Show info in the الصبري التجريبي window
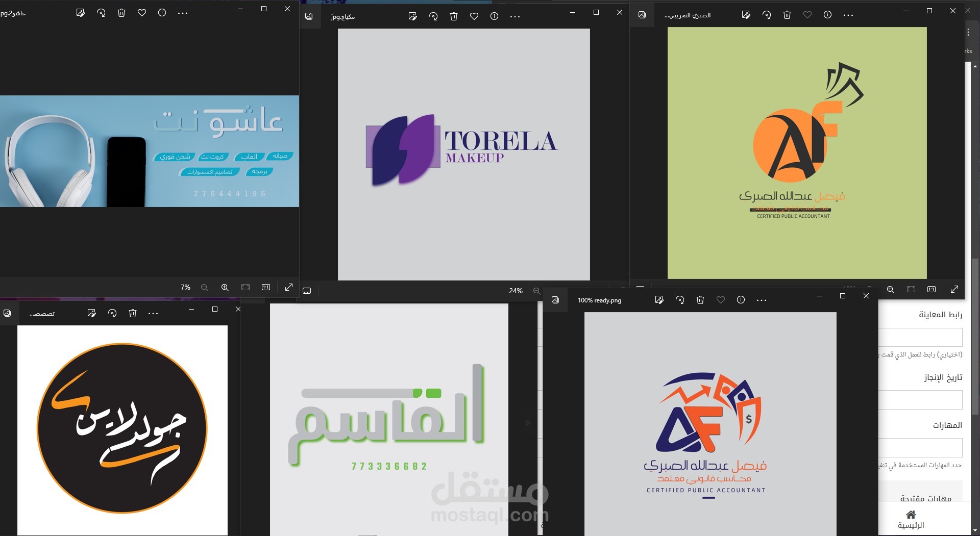 (827, 15)
